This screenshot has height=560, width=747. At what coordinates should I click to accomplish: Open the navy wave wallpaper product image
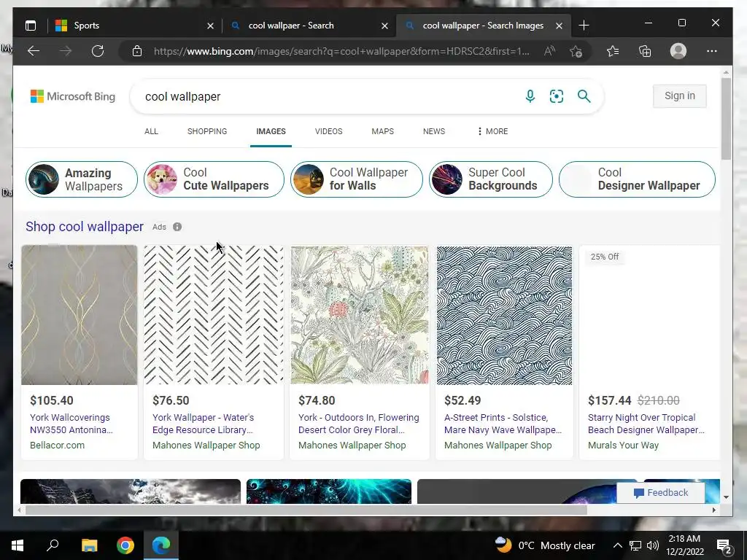(x=504, y=315)
